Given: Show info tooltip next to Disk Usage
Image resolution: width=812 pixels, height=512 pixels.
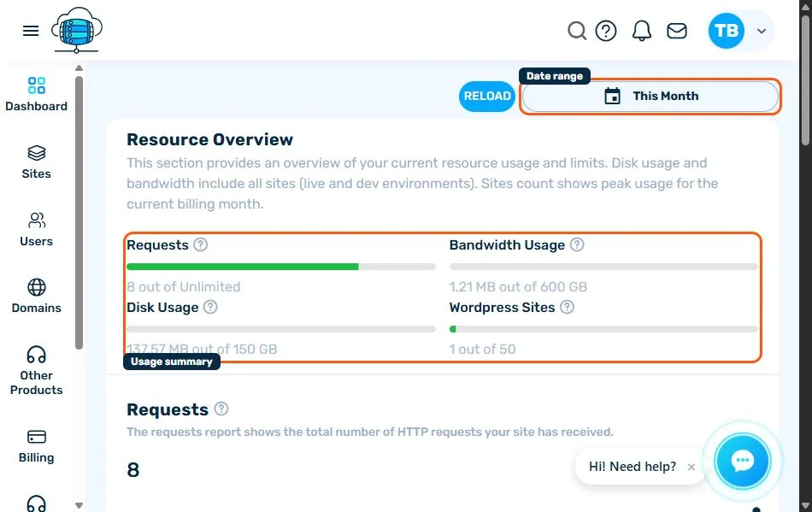Looking at the screenshot, I should click(210, 307).
